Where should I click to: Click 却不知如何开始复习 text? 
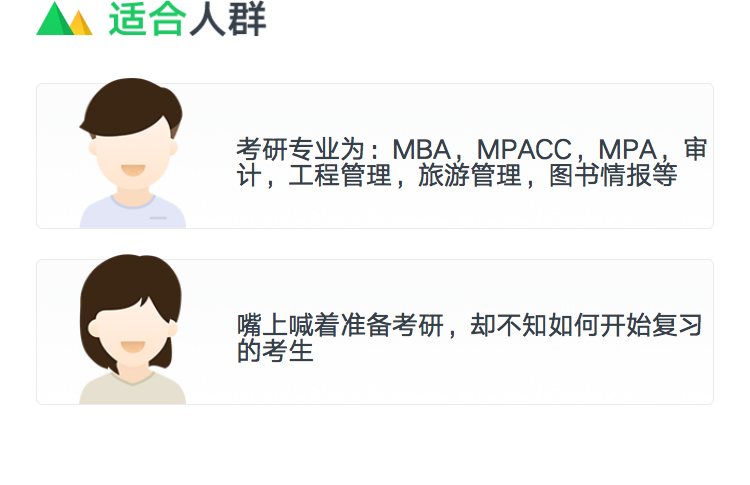pyautogui.click(x=586, y=325)
